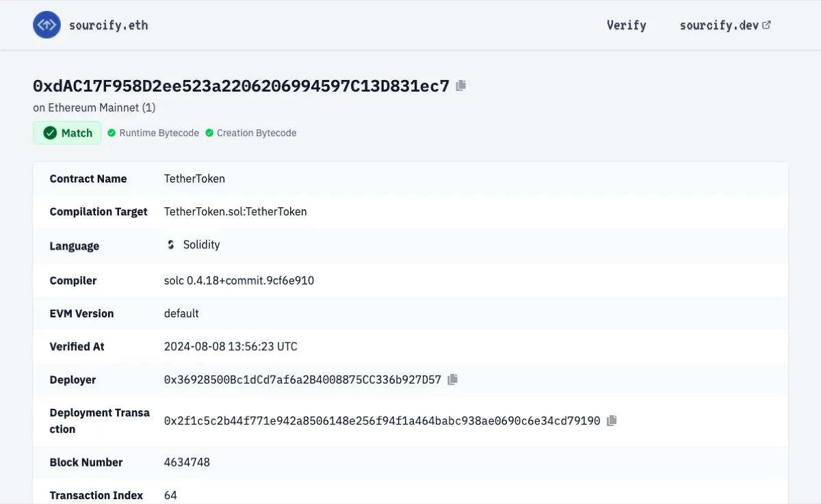This screenshot has height=504, width=821.
Task: Open the sourcify.dev external link
Action: click(725, 25)
